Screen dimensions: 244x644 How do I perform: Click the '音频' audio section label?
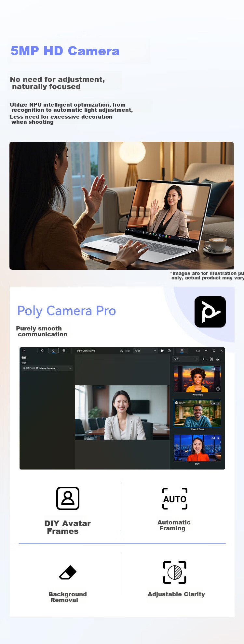pos(24,358)
